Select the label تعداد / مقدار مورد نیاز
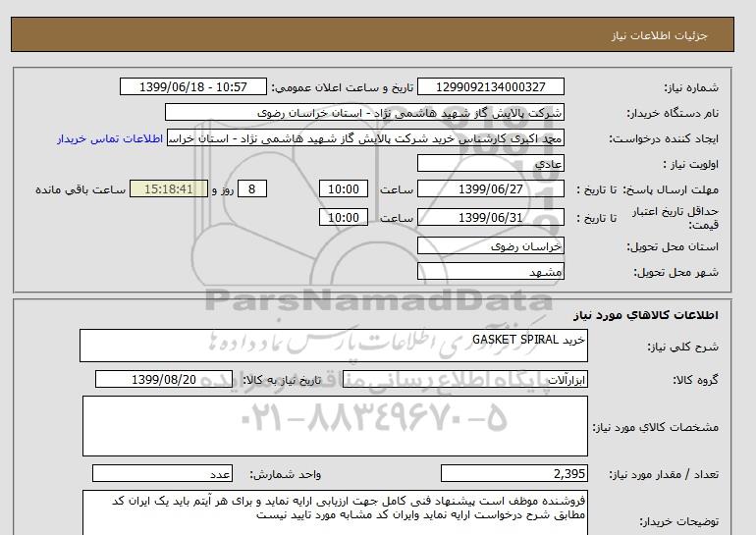The height and width of the screenshot is (535, 756). 664,474
